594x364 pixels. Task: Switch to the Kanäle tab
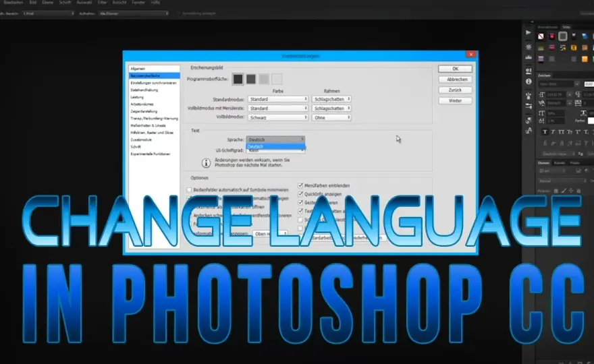click(560, 162)
